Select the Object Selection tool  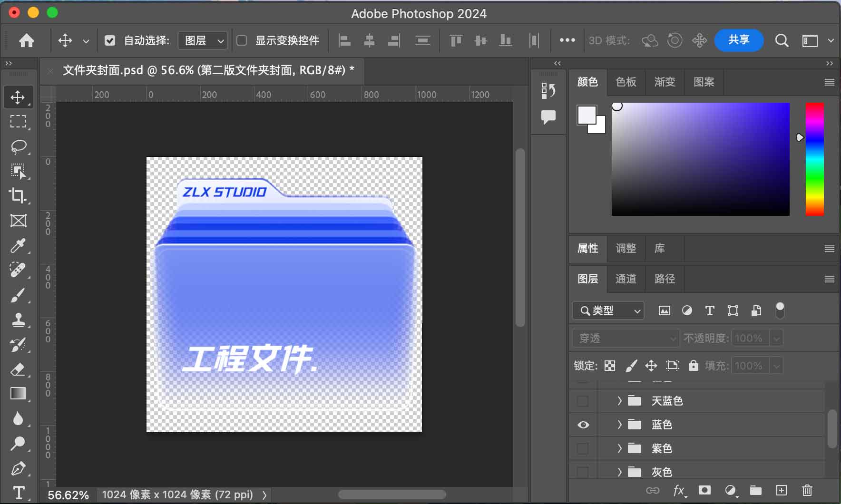(x=18, y=171)
